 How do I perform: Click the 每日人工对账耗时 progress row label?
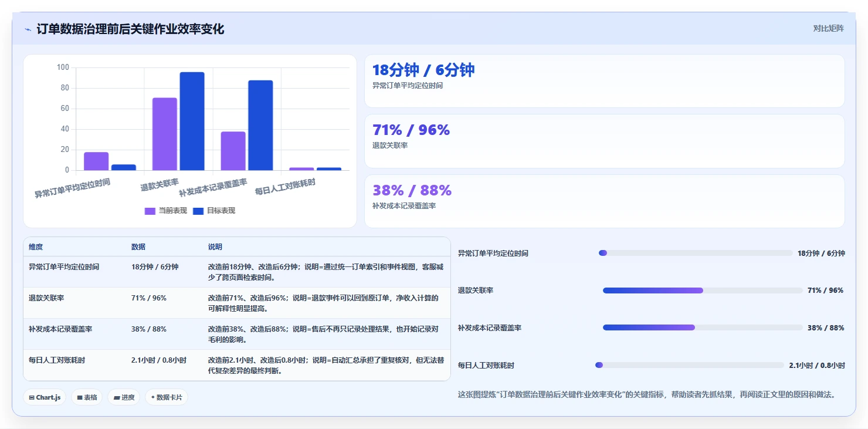(486, 365)
